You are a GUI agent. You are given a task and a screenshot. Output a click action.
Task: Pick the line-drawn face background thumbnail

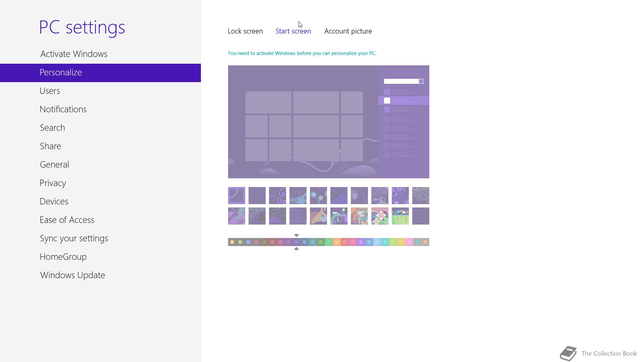click(359, 195)
